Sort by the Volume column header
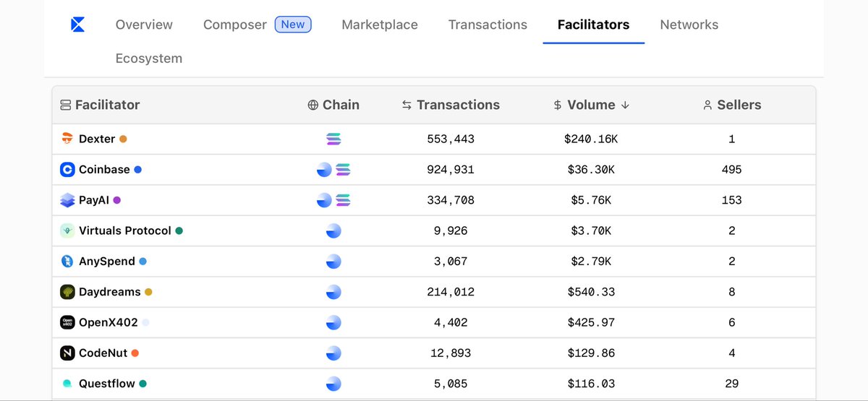Image resolution: width=868 pixels, height=401 pixels. click(591, 105)
